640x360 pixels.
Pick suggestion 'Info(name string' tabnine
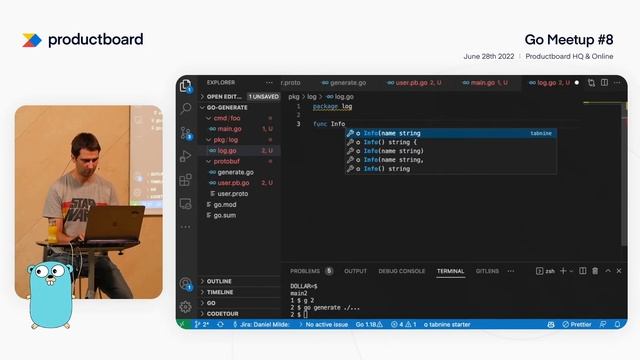[x=451, y=133]
